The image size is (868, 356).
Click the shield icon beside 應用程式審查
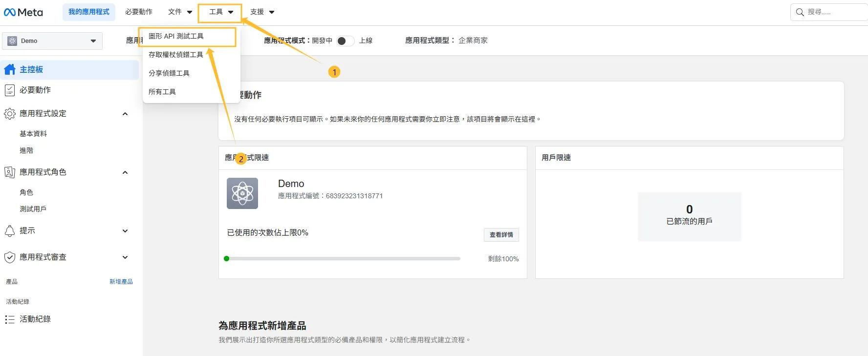tap(10, 257)
